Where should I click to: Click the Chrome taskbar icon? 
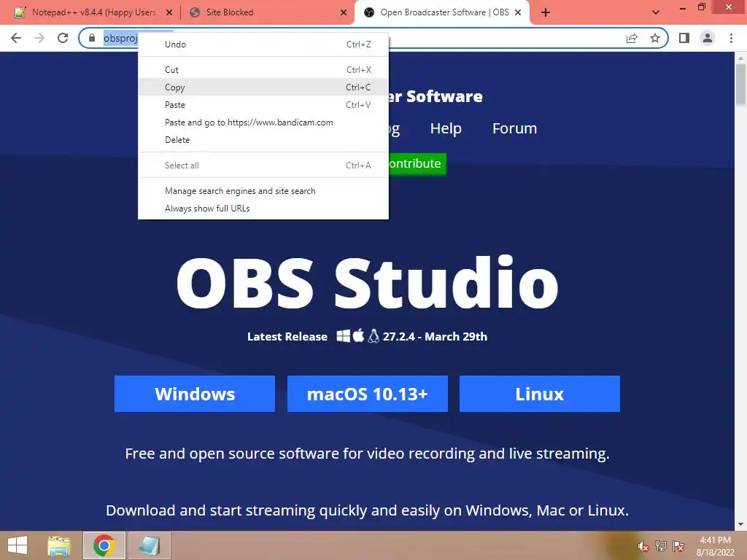104,545
